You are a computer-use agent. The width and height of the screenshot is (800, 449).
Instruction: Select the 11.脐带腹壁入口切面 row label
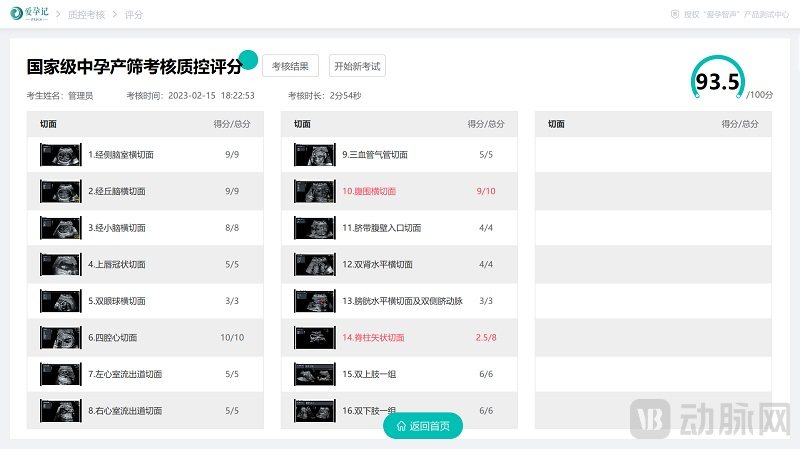tap(382, 228)
